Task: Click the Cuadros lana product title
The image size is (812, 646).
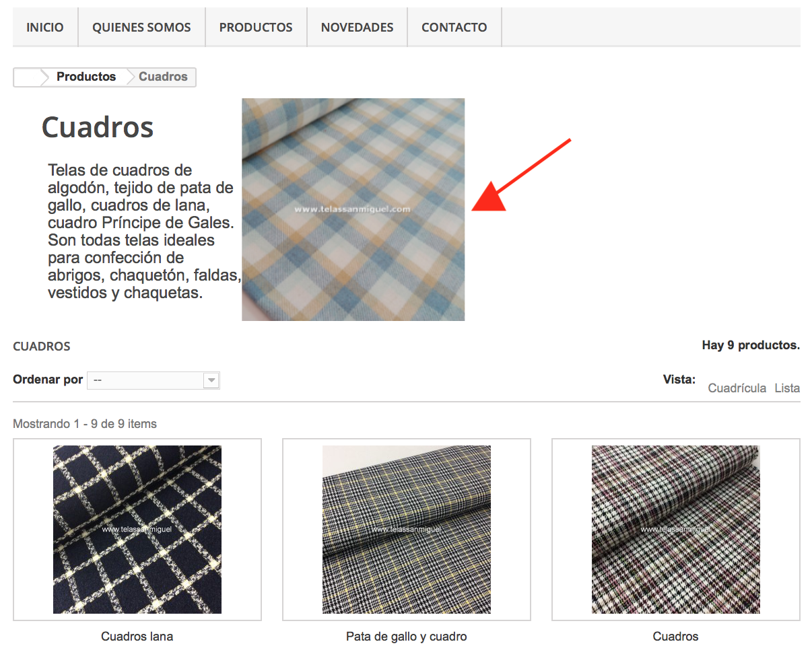Action: [137, 637]
